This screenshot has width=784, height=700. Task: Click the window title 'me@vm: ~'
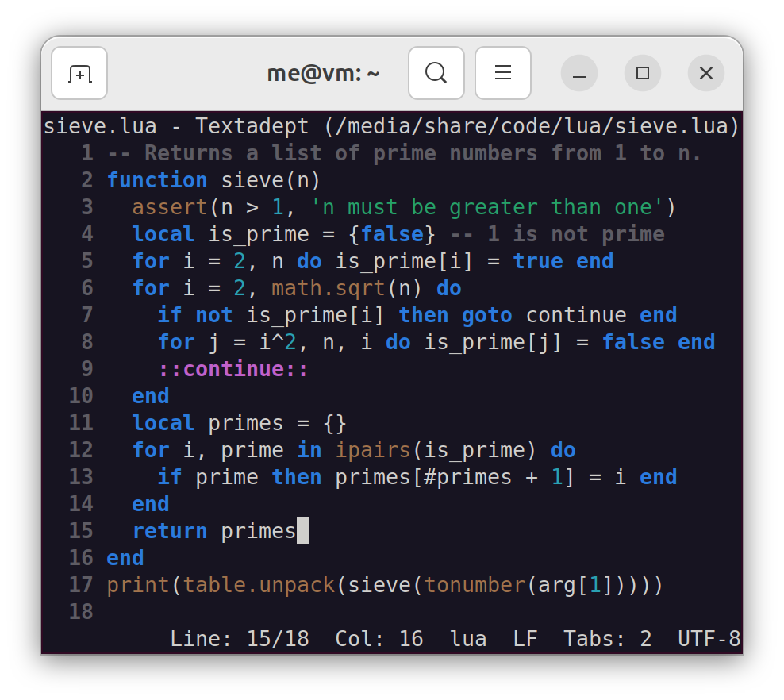click(324, 74)
